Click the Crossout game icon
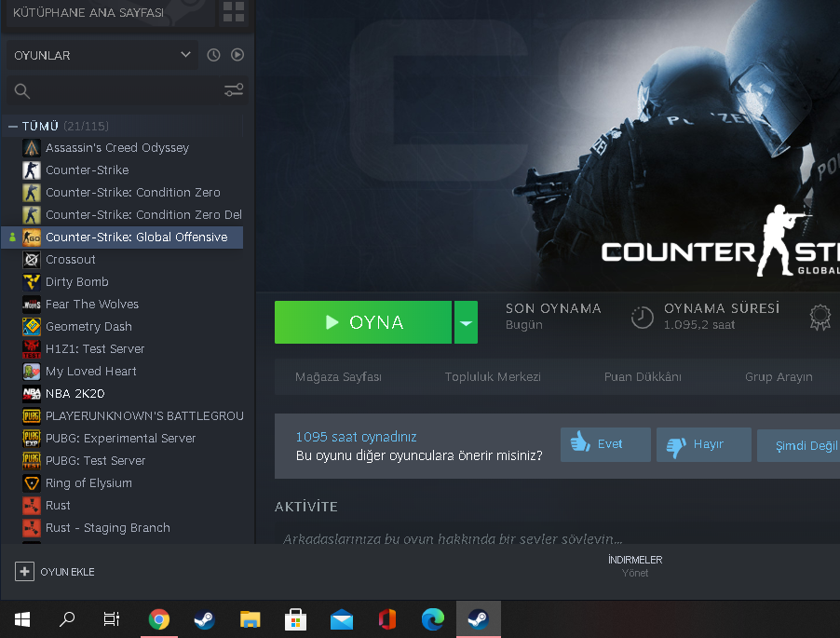Screen dimensions: 840x638 (x=32, y=259)
